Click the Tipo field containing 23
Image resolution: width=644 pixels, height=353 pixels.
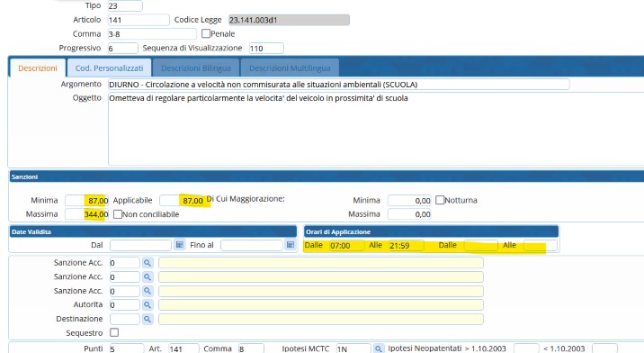coord(125,5)
